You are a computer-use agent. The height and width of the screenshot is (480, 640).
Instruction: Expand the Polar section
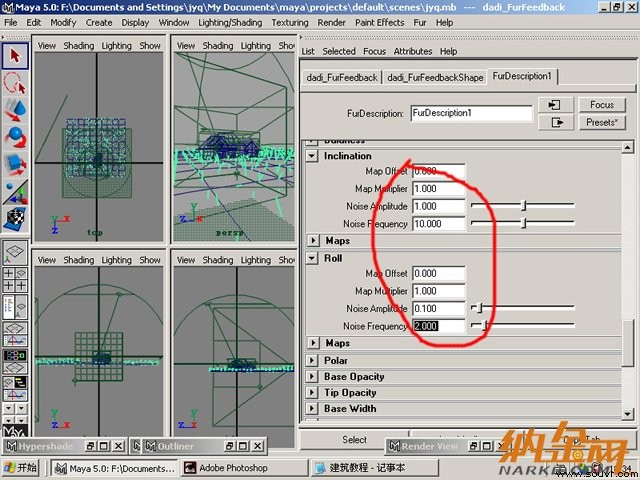tap(313, 360)
